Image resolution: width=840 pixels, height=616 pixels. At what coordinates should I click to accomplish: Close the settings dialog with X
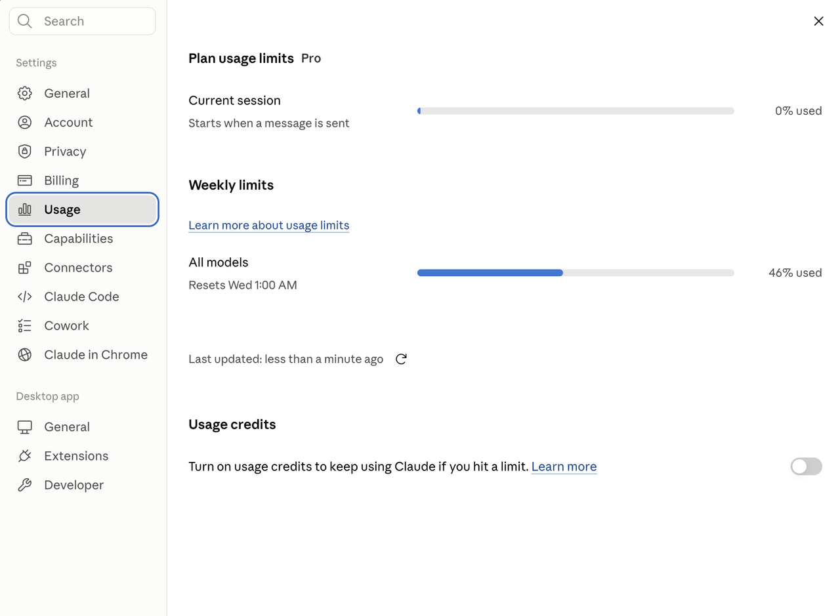pos(818,21)
